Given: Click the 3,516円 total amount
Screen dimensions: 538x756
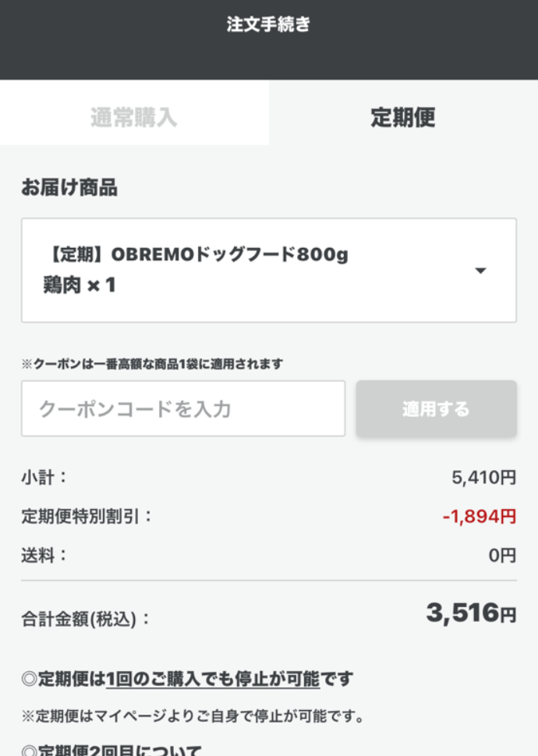Looking at the screenshot, I should point(471,614).
